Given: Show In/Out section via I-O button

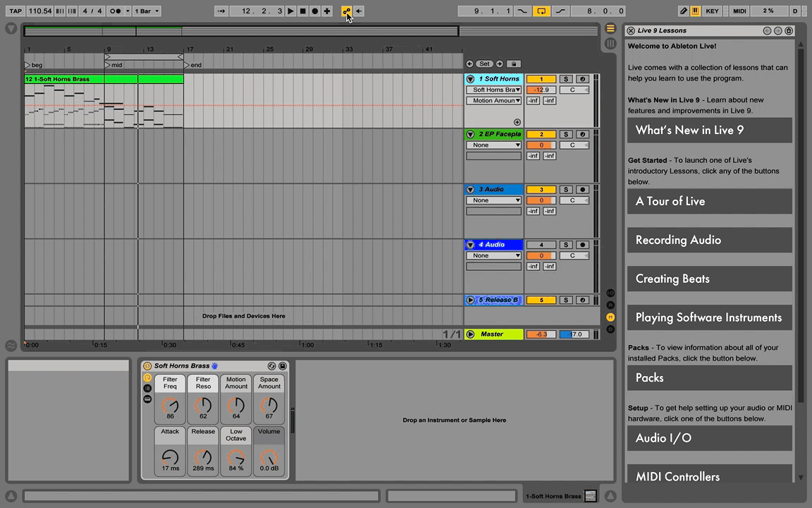Looking at the screenshot, I should [x=610, y=293].
